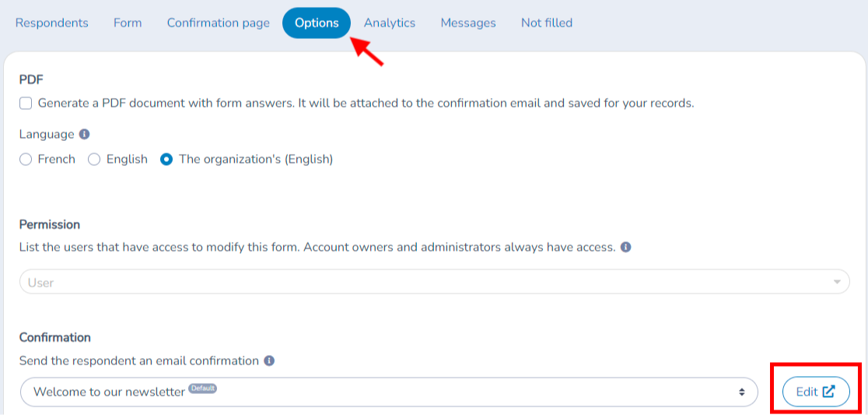
Task: Choose The organization's (English) radio option
Action: 166,160
